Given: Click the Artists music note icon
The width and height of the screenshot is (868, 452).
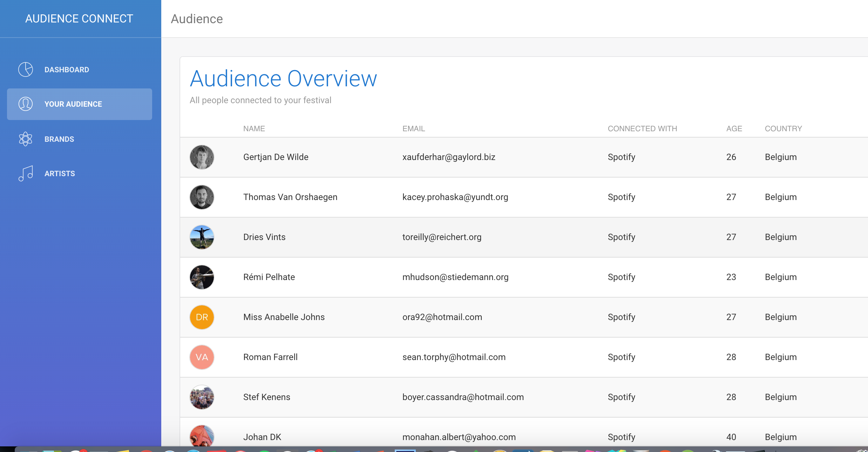Looking at the screenshot, I should (x=26, y=173).
